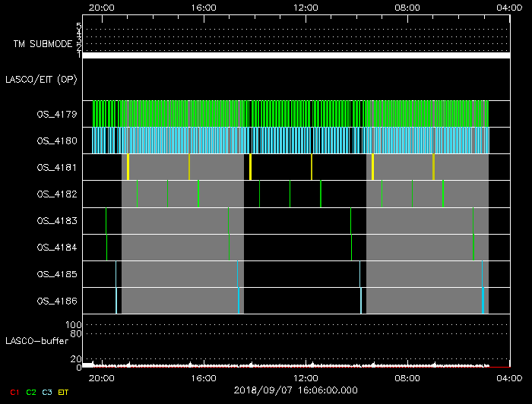Click the EIT legend entry
Viewport: 532px width, 404px height.
coord(64,392)
